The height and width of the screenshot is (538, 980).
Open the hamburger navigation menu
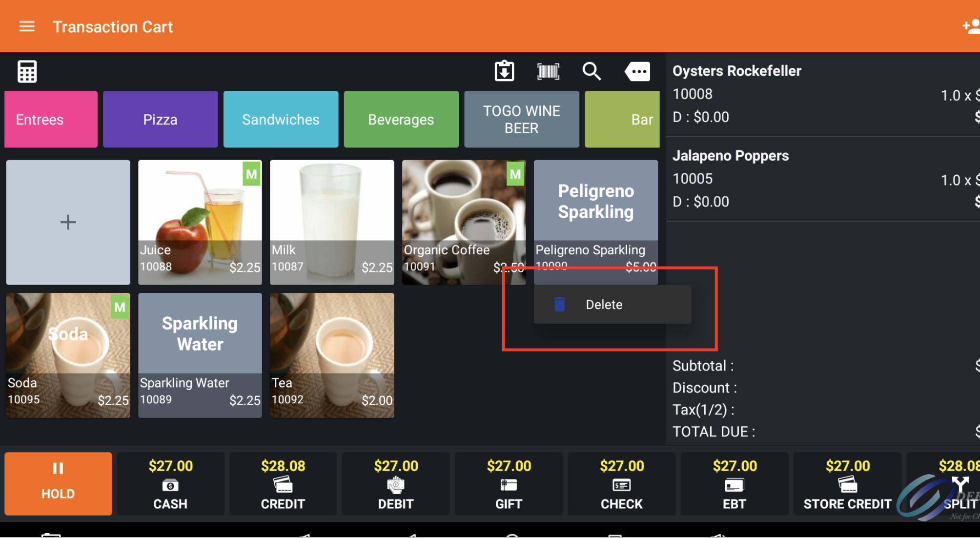(x=27, y=26)
